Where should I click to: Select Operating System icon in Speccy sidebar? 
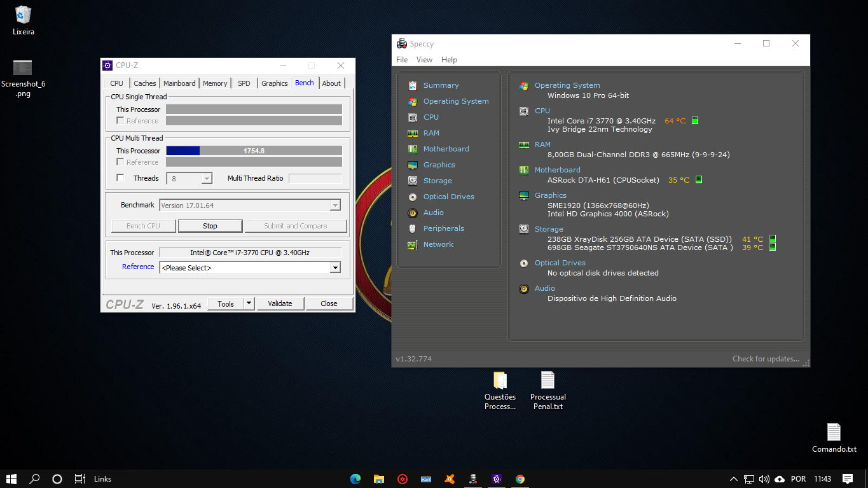413,101
